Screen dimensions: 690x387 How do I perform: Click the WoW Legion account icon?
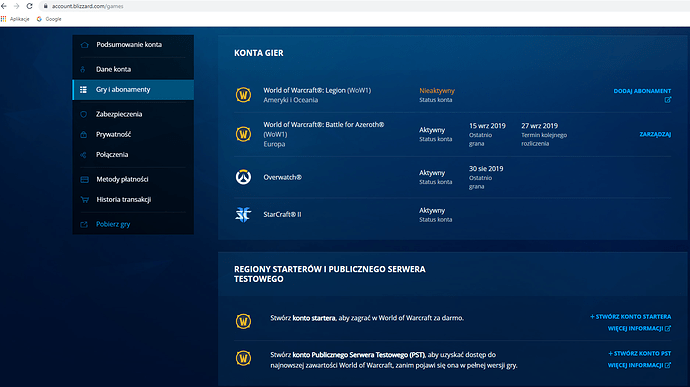click(243, 95)
